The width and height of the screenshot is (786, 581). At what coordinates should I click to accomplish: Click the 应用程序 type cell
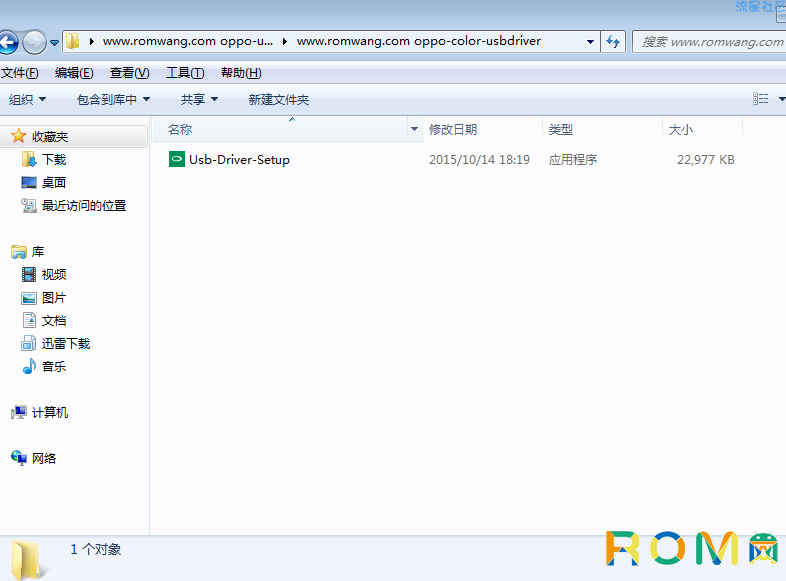pyautogui.click(x=573, y=160)
